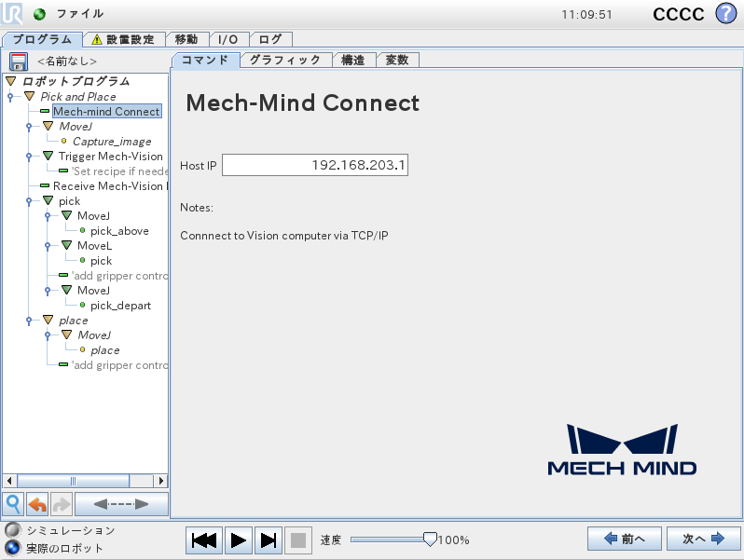Select シミュレーション mode
The image size is (744, 560).
(x=13, y=529)
